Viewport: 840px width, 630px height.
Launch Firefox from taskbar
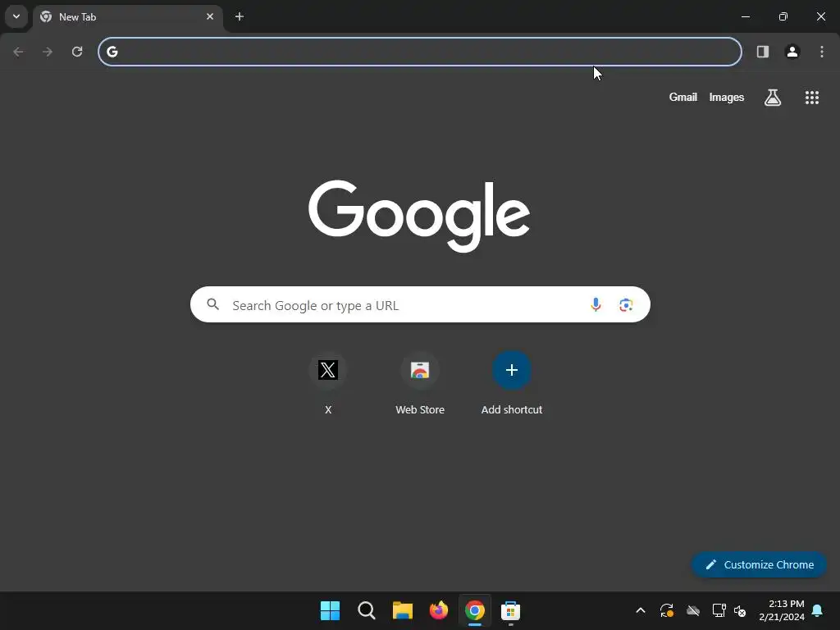tap(439, 610)
